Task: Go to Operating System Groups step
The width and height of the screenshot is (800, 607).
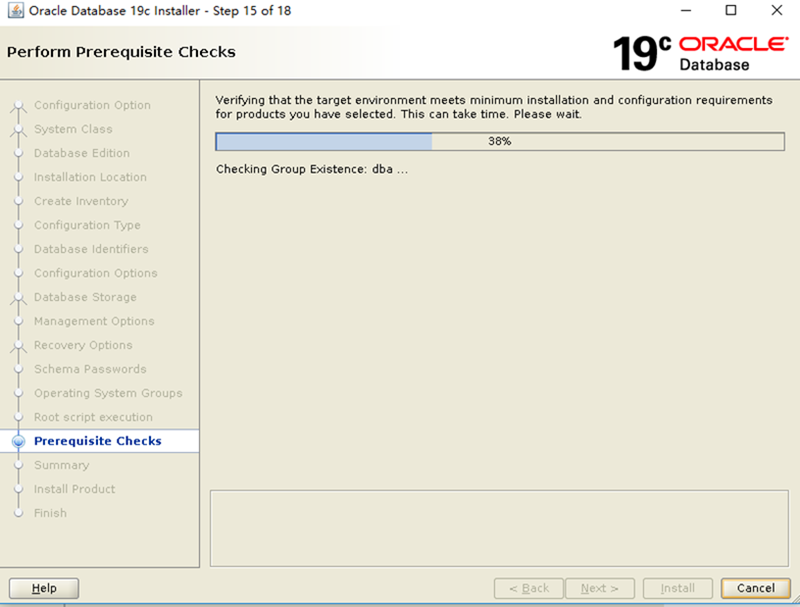Action: click(108, 393)
